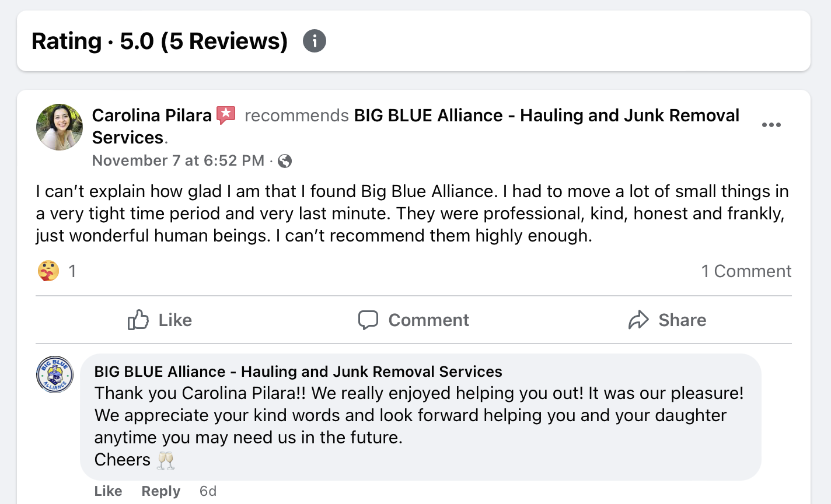
Task: Open the BIG BLUE Alliance commenter name link
Action: pos(298,372)
